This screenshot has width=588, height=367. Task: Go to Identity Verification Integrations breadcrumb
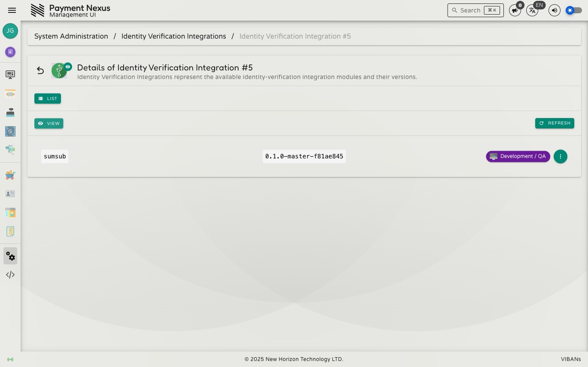(174, 36)
